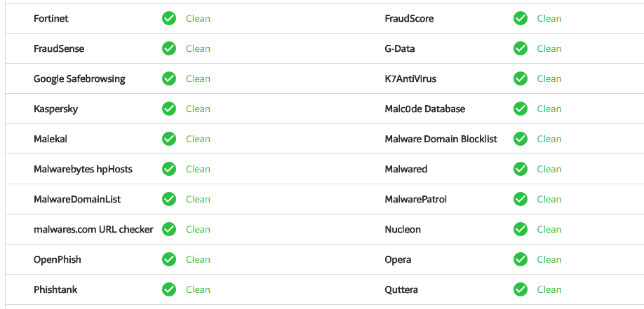Click the green checkmark next to OpenPhish
Image resolution: width=644 pixels, height=309 pixels.
tap(169, 259)
